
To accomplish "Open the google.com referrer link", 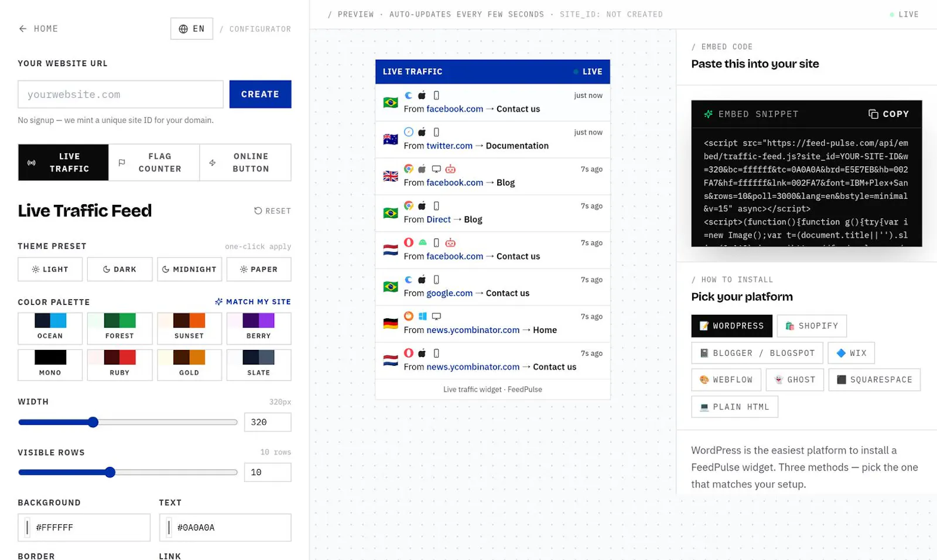I will click(x=449, y=293).
